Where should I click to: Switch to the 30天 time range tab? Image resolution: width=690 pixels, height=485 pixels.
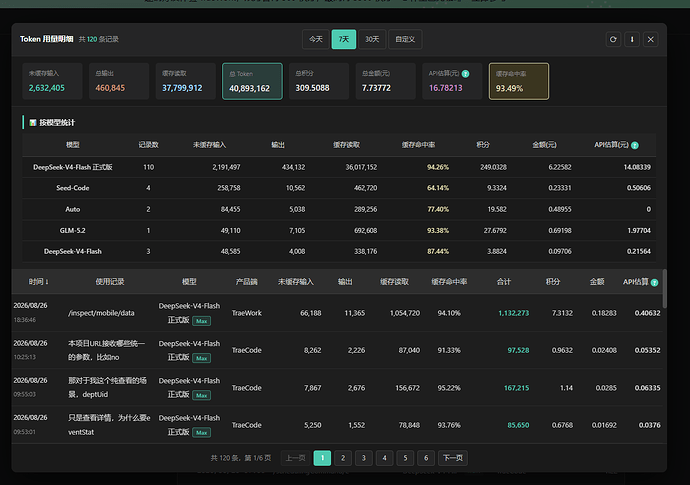(372, 39)
